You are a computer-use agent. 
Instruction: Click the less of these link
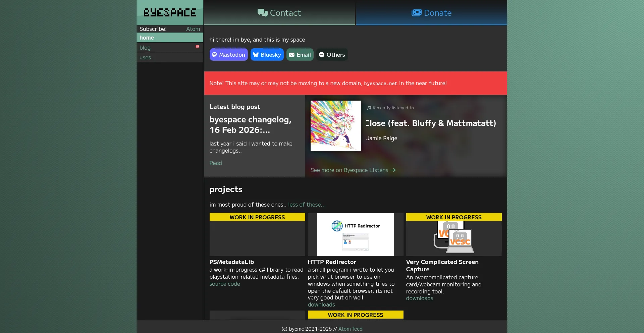pyautogui.click(x=307, y=205)
